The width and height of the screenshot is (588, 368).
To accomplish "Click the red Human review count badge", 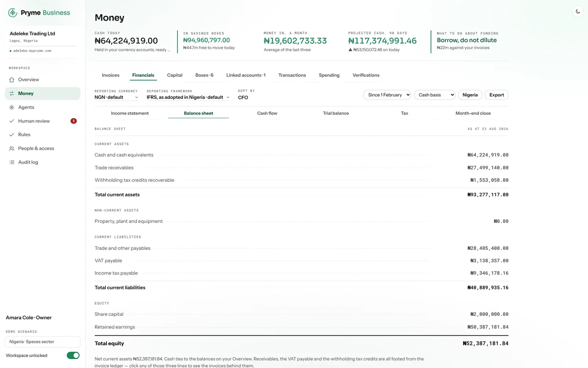I will 73,121.
